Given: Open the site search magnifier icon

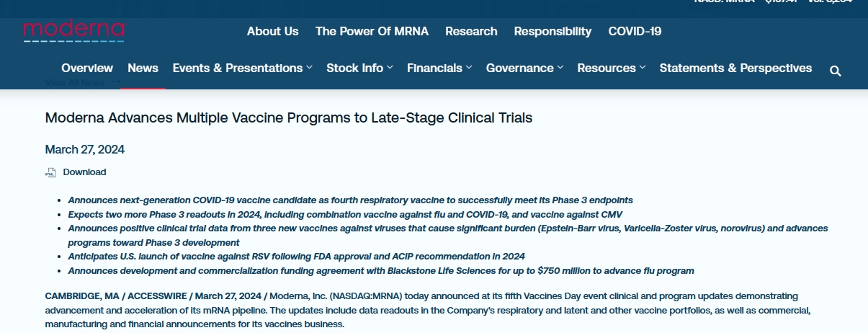Looking at the screenshot, I should coord(836,71).
